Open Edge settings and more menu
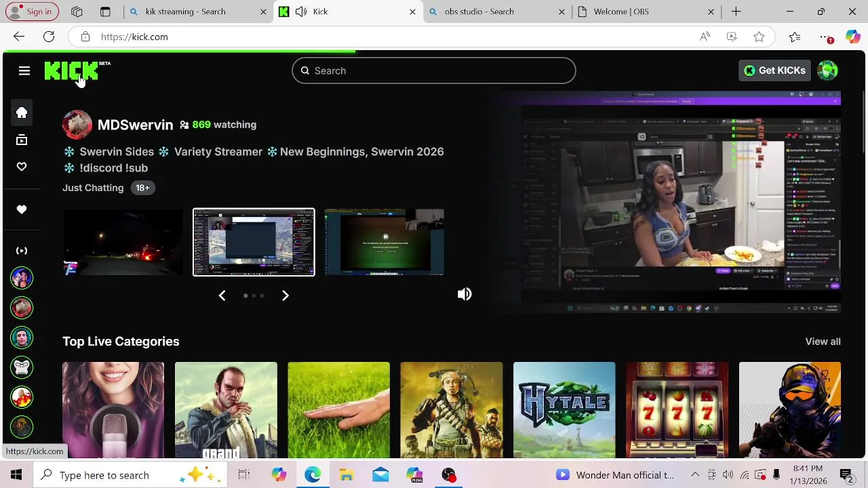The image size is (868, 488). (x=825, y=37)
